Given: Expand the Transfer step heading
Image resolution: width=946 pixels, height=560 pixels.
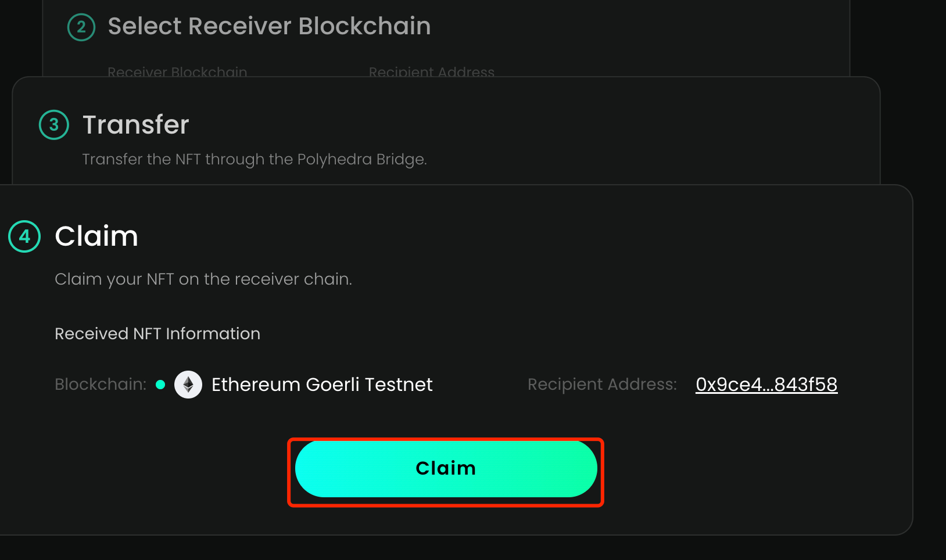Looking at the screenshot, I should pyautogui.click(x=136, y=125).
